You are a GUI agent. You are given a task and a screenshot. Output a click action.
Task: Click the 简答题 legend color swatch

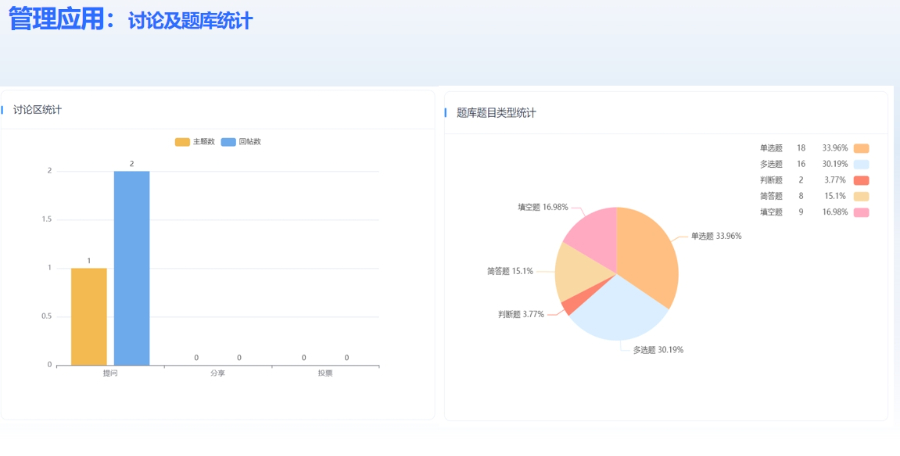[x=861, y=196]
